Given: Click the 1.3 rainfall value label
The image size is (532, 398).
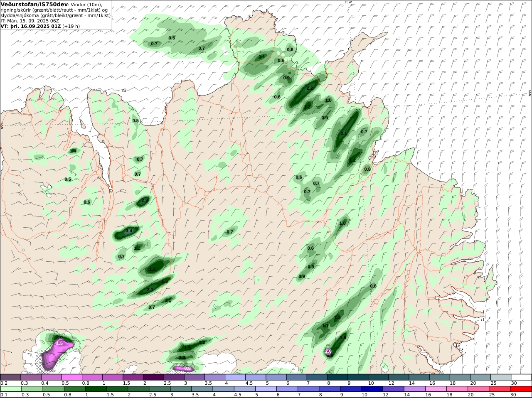Looking at the screenshot, I should point(182,357).
